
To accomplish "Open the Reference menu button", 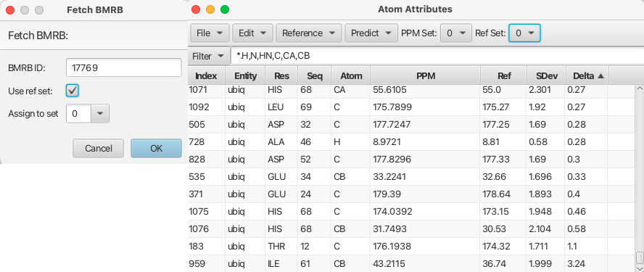I will pos(308,33).
